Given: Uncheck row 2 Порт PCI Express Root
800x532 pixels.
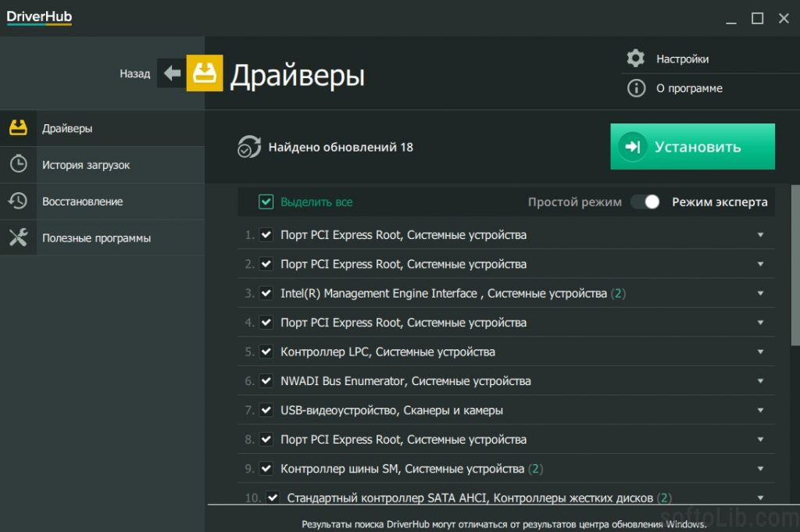Looking at the screenshot, I should coord(266,264).
